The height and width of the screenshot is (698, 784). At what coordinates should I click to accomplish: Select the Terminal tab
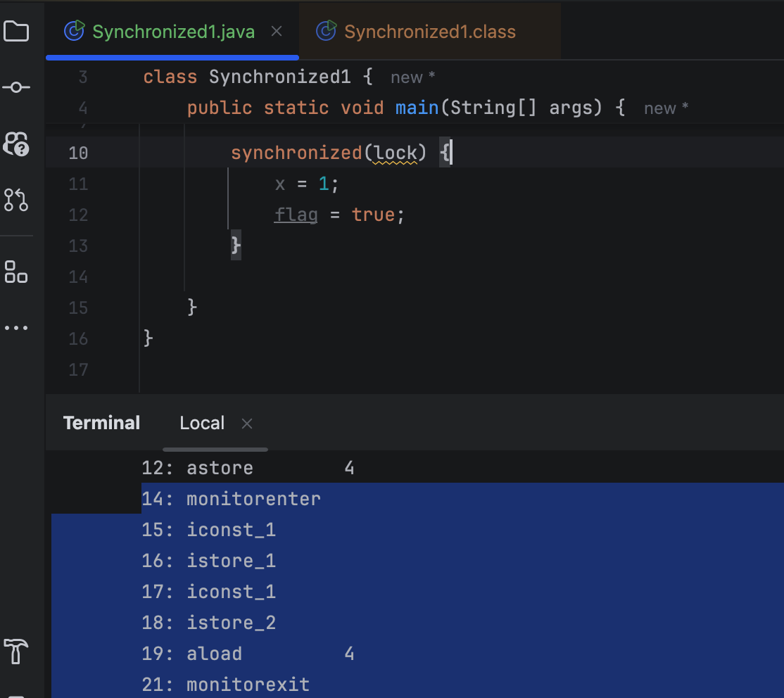click(101, 422)
